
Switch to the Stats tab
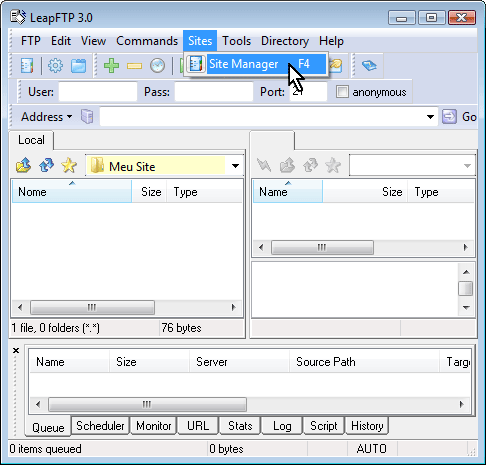point(240,426)
